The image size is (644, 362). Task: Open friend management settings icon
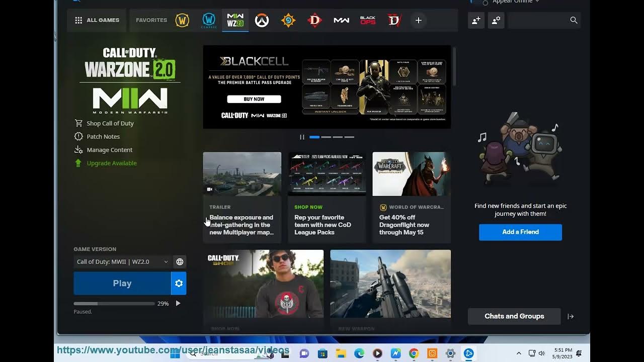496,20
